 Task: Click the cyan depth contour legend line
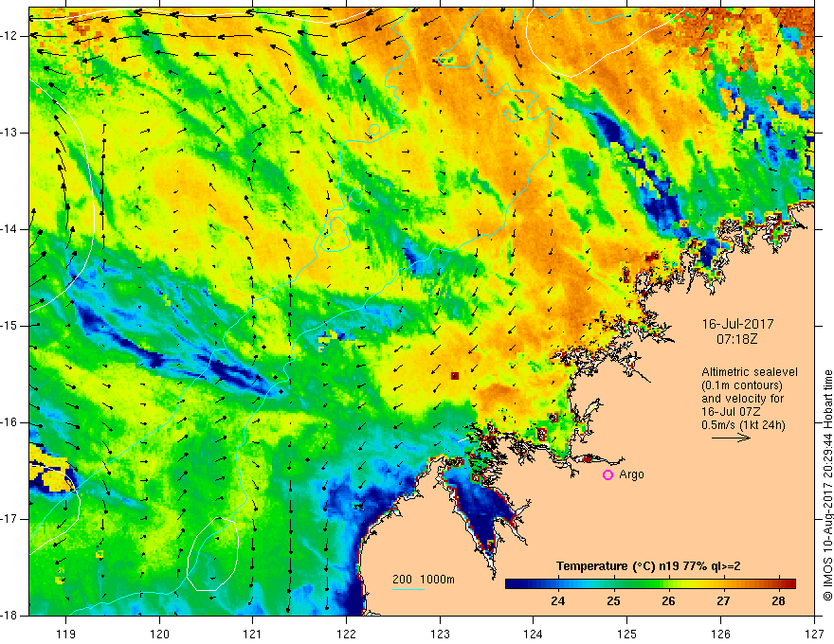408,589
